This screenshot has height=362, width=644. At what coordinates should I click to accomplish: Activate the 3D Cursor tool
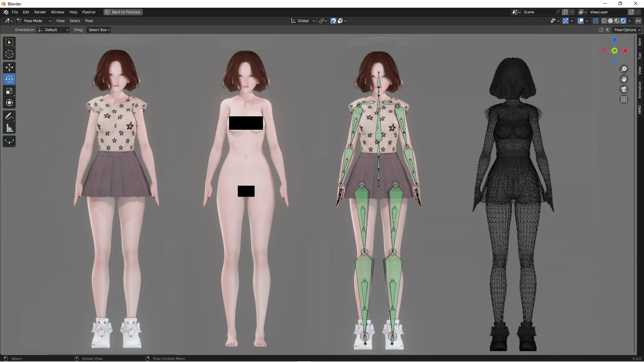9,54
